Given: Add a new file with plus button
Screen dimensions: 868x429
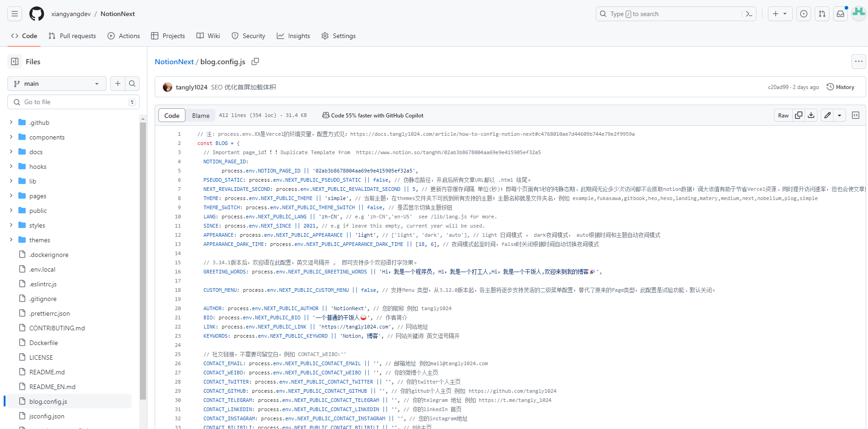Looking at the screenshot, I should click(x=118, y=84).
